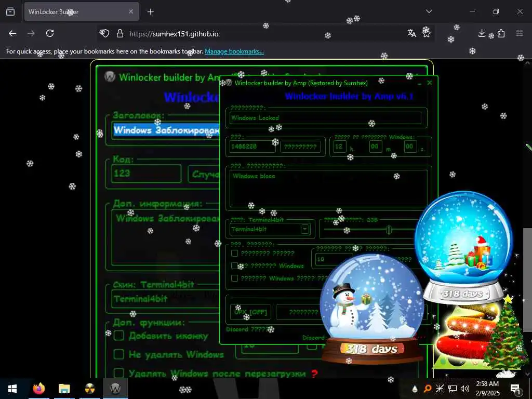The width and height of the screenshot is (532, 399).
Task: Close the WinLocker Builder browser tab
Action: click(x=131, y=11)
